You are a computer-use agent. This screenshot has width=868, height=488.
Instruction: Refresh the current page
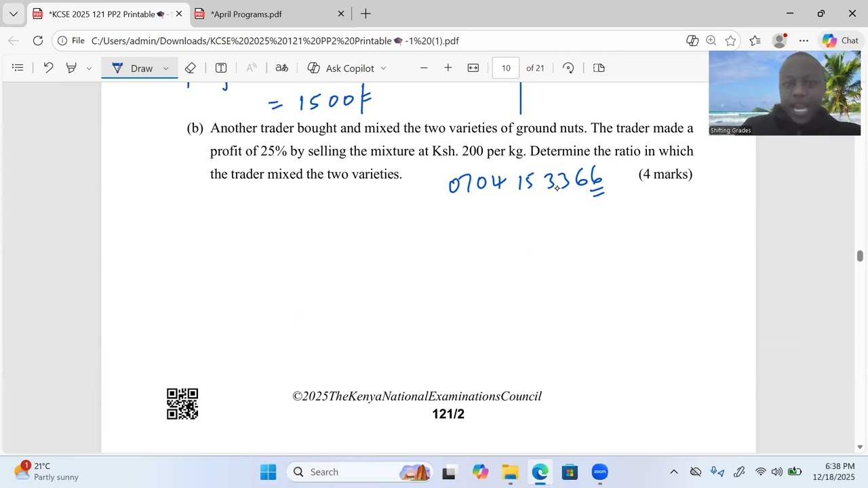point(38,41)
